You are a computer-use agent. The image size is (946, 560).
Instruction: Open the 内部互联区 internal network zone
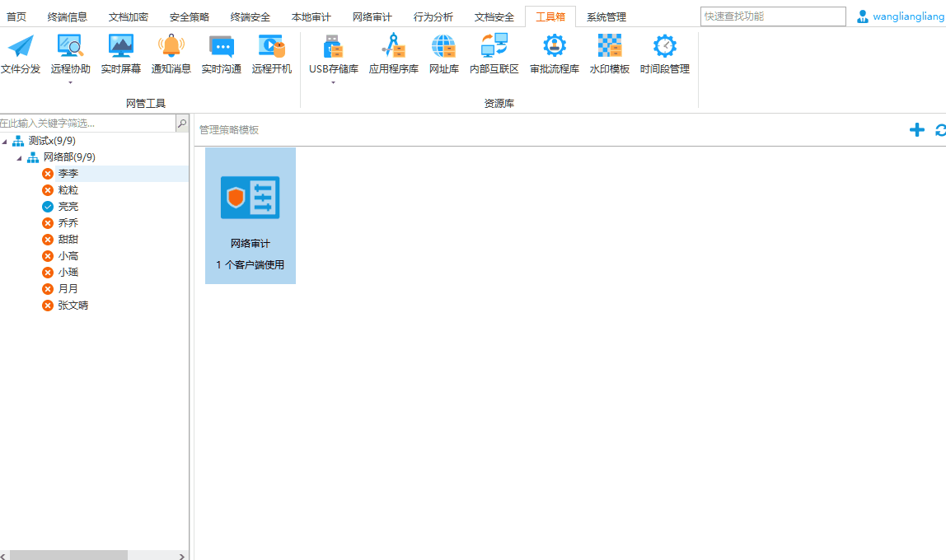[494, 54]
